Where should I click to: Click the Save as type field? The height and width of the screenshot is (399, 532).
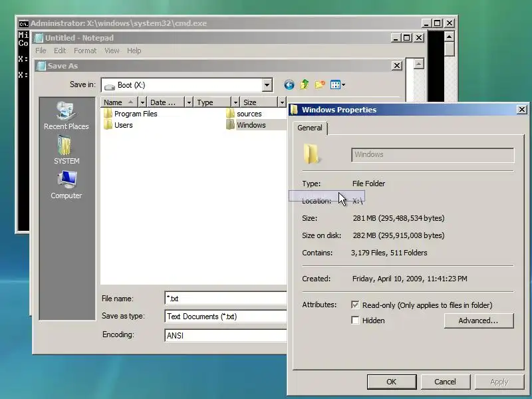coord(225,317)
